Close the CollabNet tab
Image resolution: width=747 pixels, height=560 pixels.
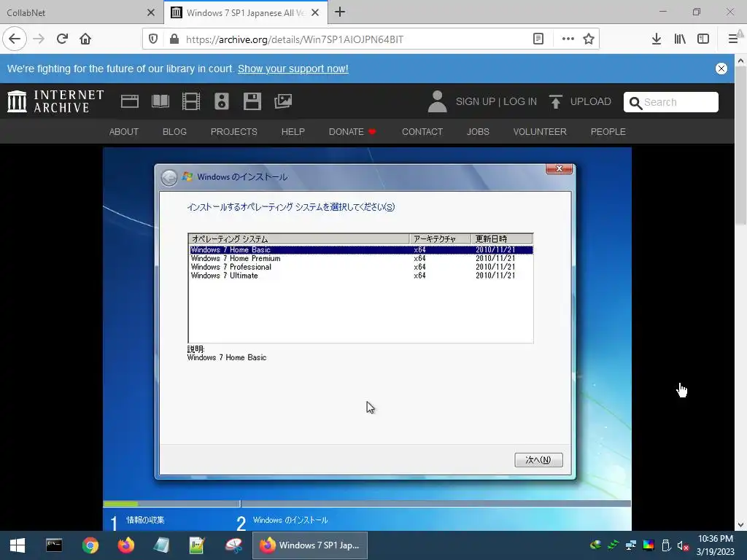coord(150,12)
